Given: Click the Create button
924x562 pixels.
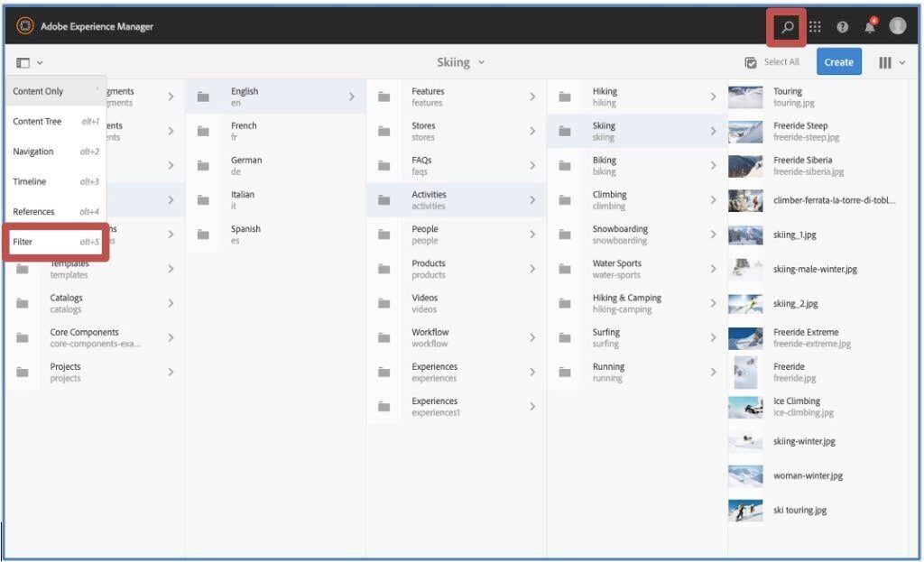Looking at the screenshot, I should tap(838, 62).
